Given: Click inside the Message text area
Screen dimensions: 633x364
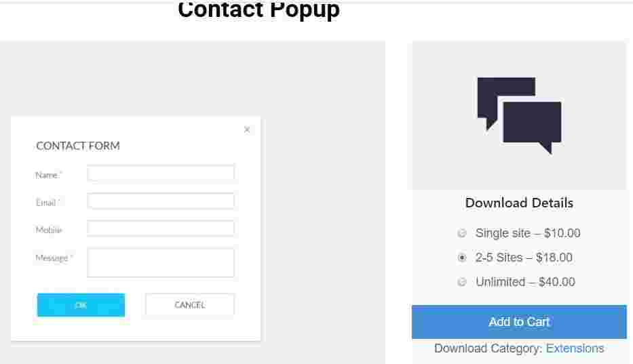Looking at the screenshot, I should (161, 263).
